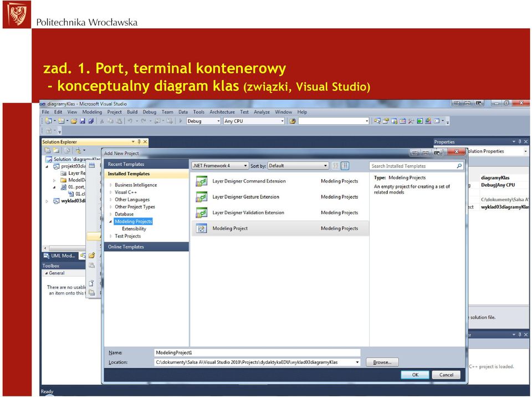Click Properties Window toolbar icon
Viewport: 532px width, 397px height.
386,121
